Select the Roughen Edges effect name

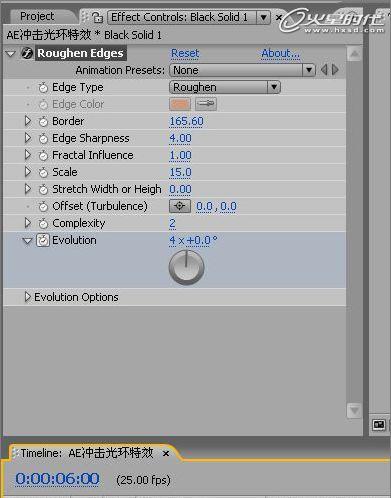pos(80,53)
